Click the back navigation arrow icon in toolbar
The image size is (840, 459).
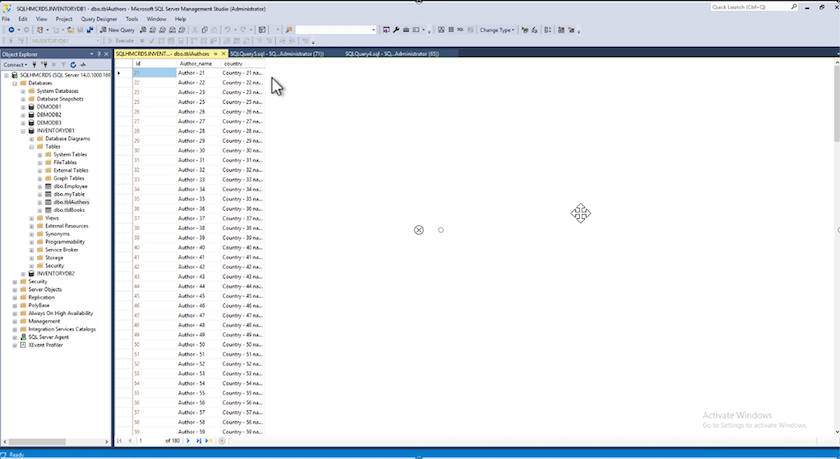tap(11, 30)
